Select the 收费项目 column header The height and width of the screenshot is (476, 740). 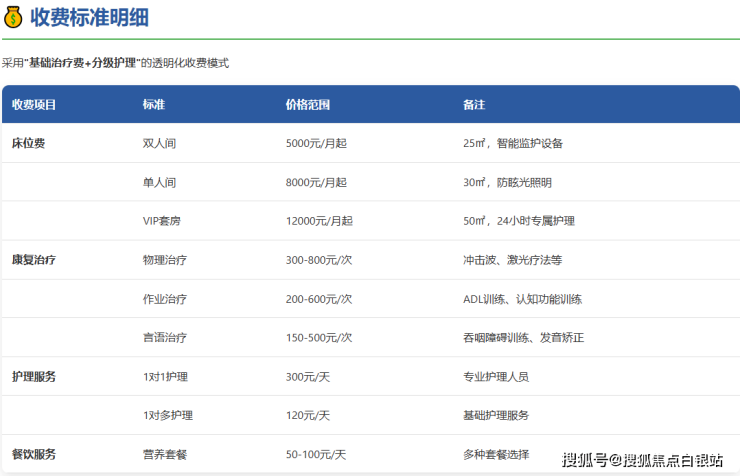tap(34, 105)
